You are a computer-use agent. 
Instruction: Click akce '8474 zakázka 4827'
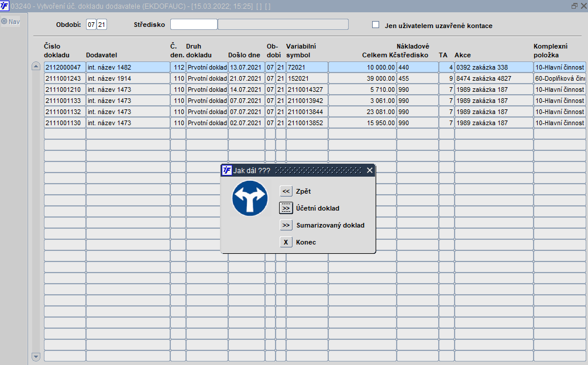[493, 78]
